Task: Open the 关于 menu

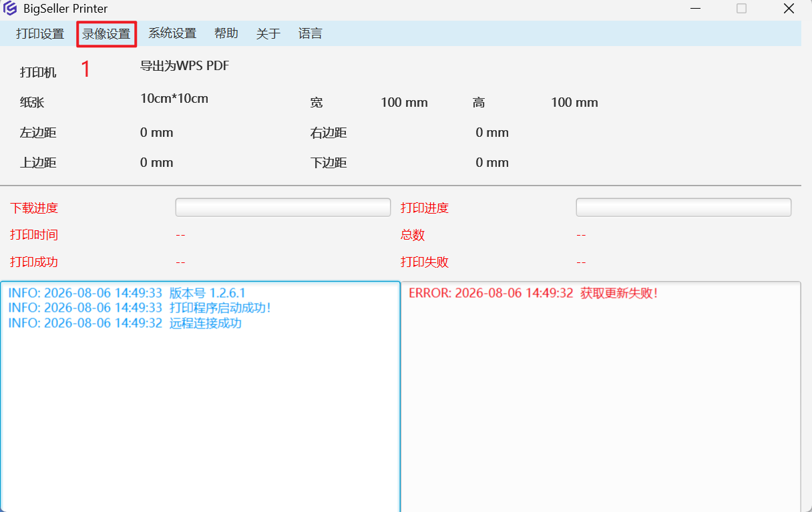Action: (268, 34)
